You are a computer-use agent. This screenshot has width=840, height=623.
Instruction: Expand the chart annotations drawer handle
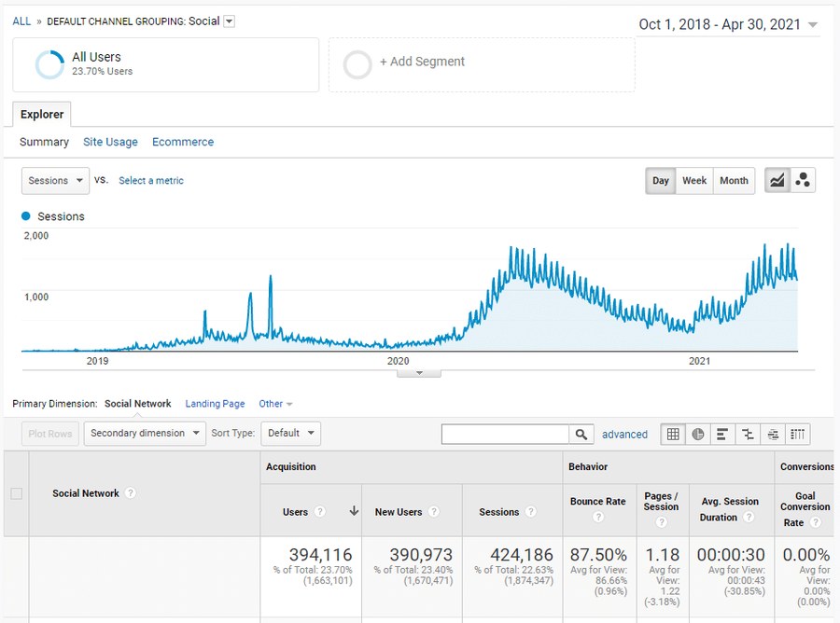coord(419,373)
